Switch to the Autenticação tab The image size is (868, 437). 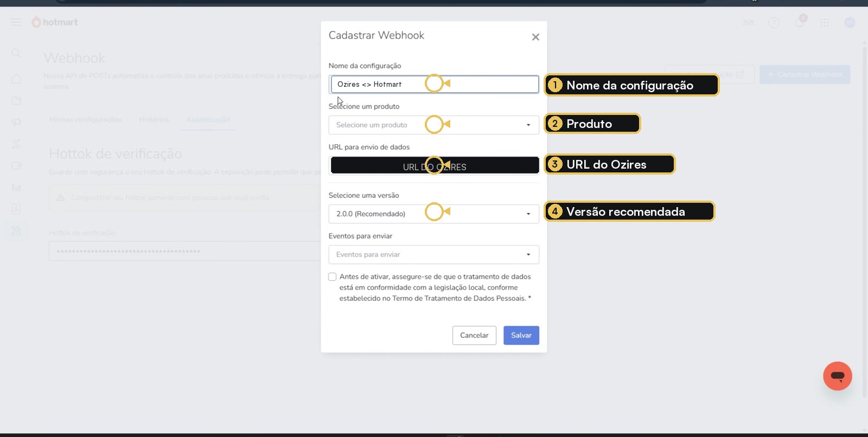point(208,119)
